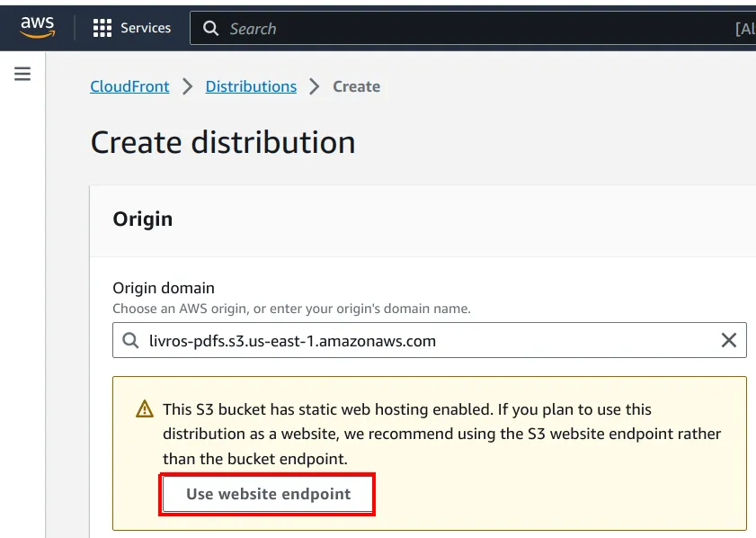This screenshot has height=538, width=756.
Task: Click the AWS logo home icon
Action: pos(38,26)
